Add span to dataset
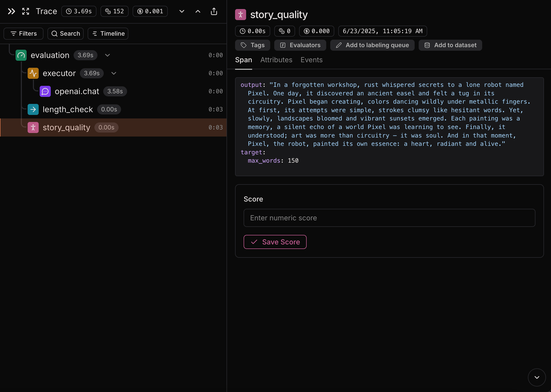The height and width of the screenshot is (392, 551). click(450, 45)
